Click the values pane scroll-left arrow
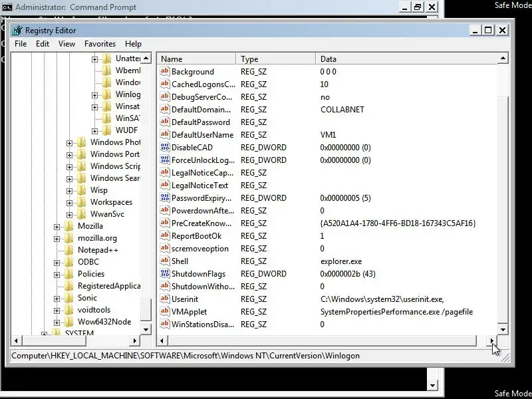This screenshot has height=399, width=532. pos(162,340)
